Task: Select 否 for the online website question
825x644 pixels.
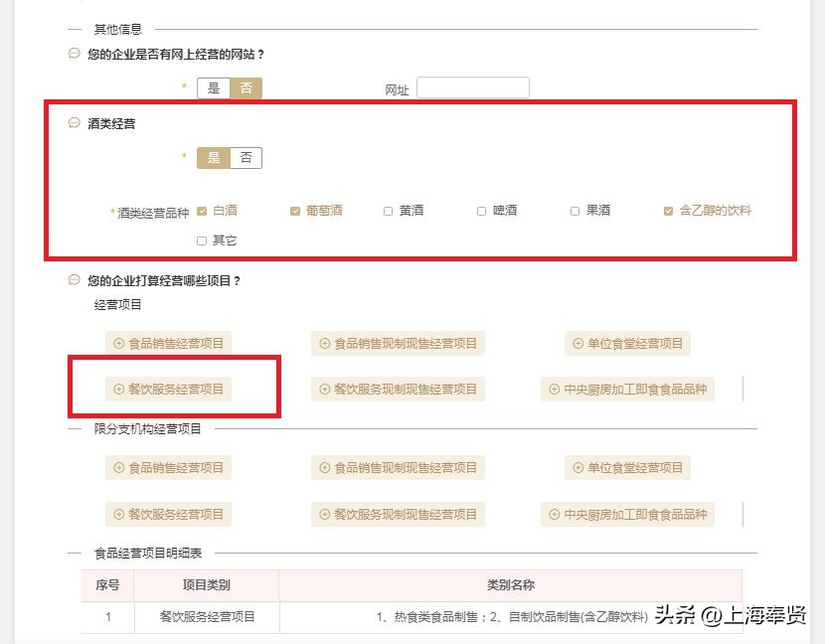Action: point(246,87)
